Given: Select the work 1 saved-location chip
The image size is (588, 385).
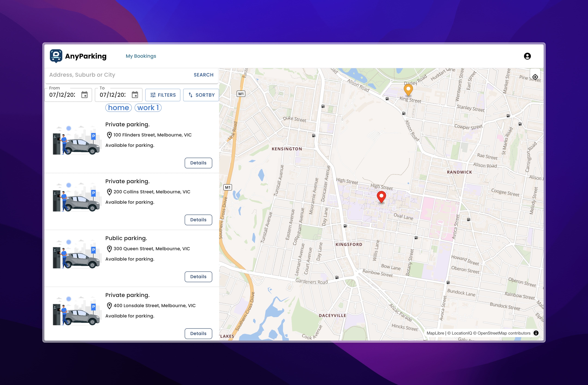Looking at the screenshot, I should coord(148,108).
